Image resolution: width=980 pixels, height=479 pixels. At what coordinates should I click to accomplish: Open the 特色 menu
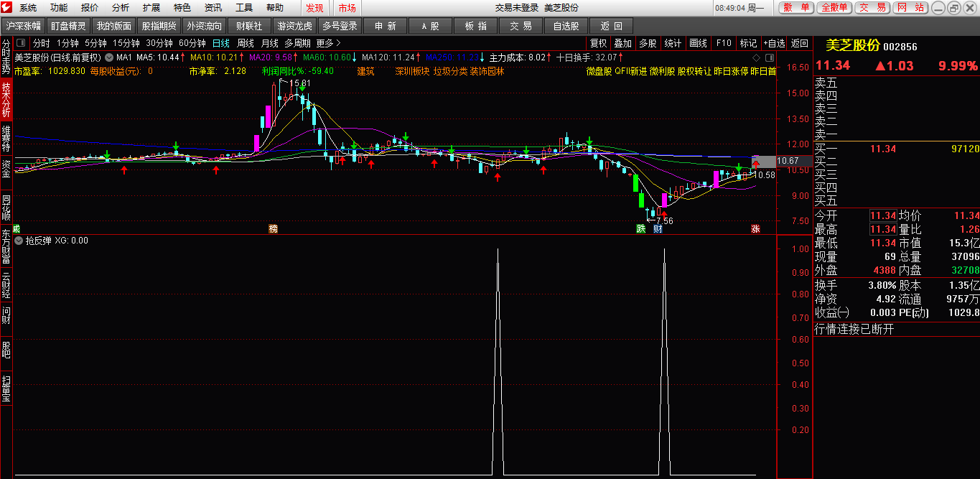pos(182,8)
